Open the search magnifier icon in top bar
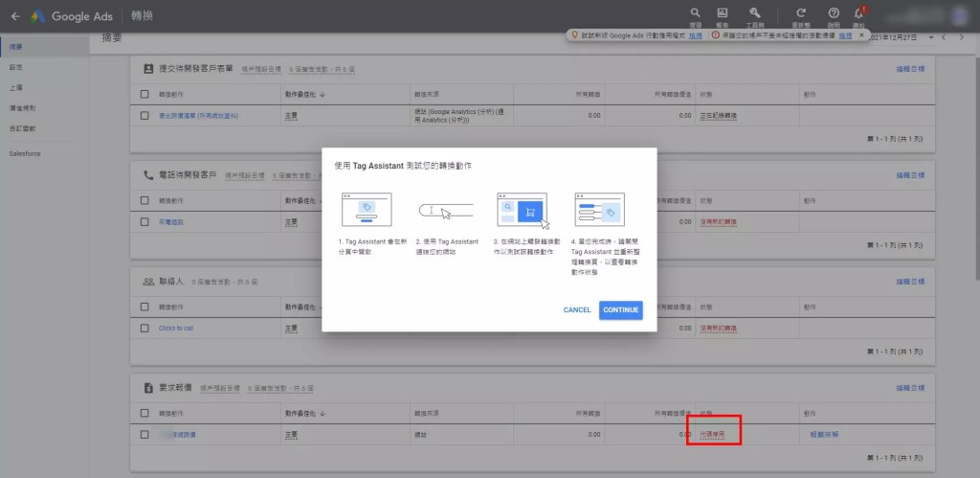The width and height of the screenshot is (980, 478). 694,14
